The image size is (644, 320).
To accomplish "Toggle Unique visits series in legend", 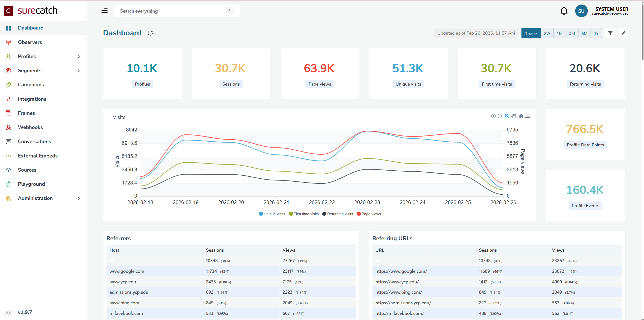I will click(x=272, y=214).
